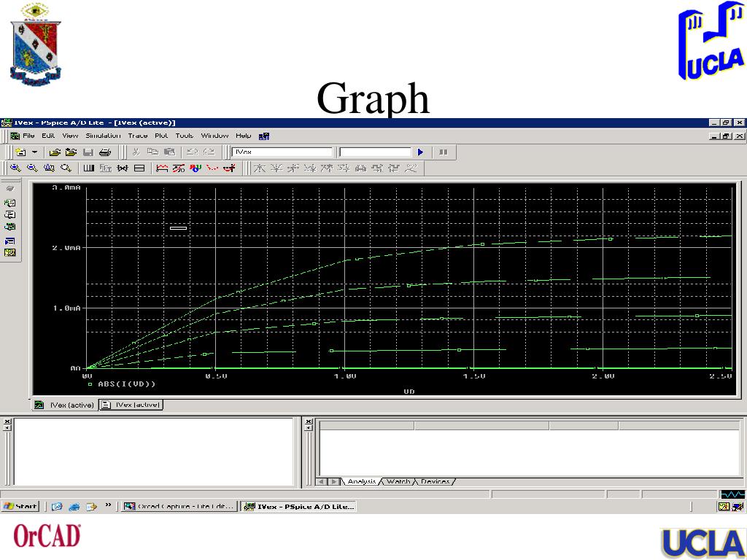Open the Window menu
The image size is (747, 560).
(214, 136)
